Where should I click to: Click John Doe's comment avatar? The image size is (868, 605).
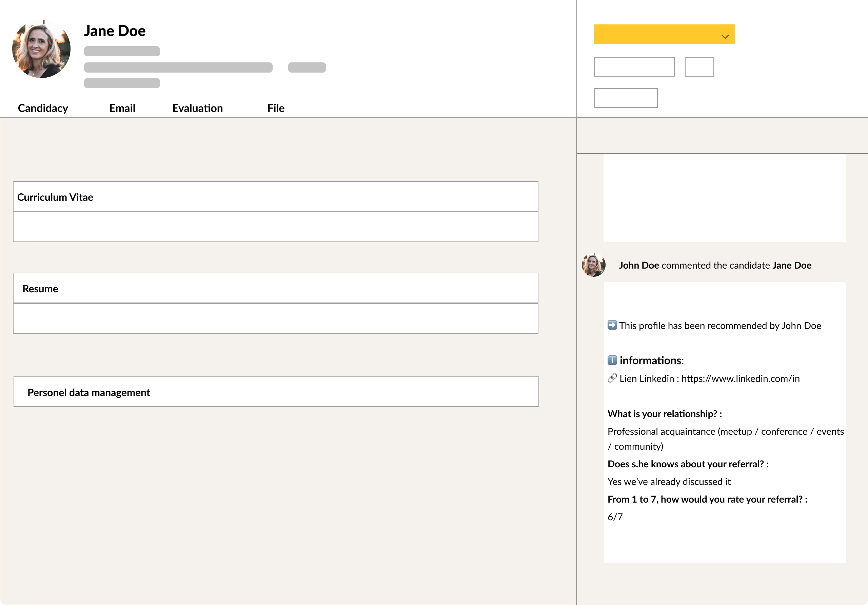[x=593, y=265]
